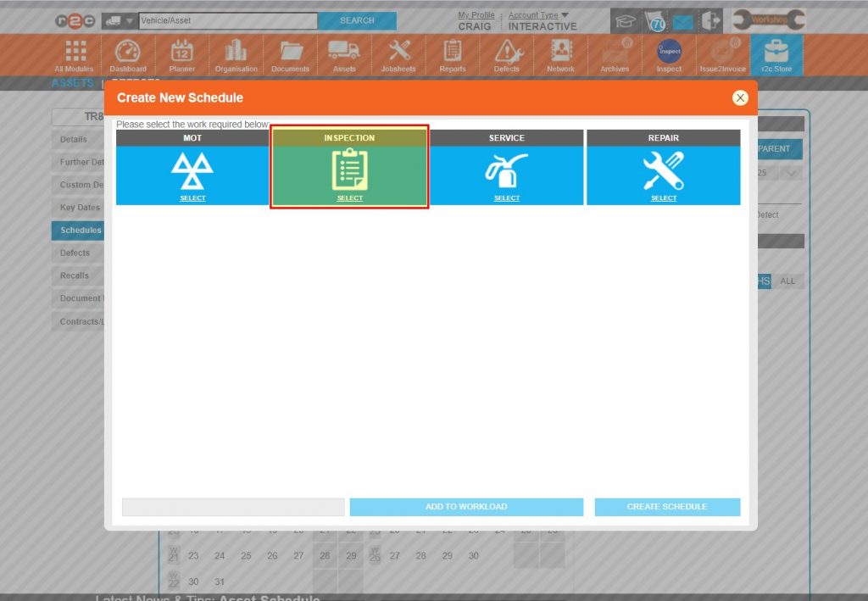Open the r2c Store briefcase icon
This screenshot has height=601, width=868.
776,55
